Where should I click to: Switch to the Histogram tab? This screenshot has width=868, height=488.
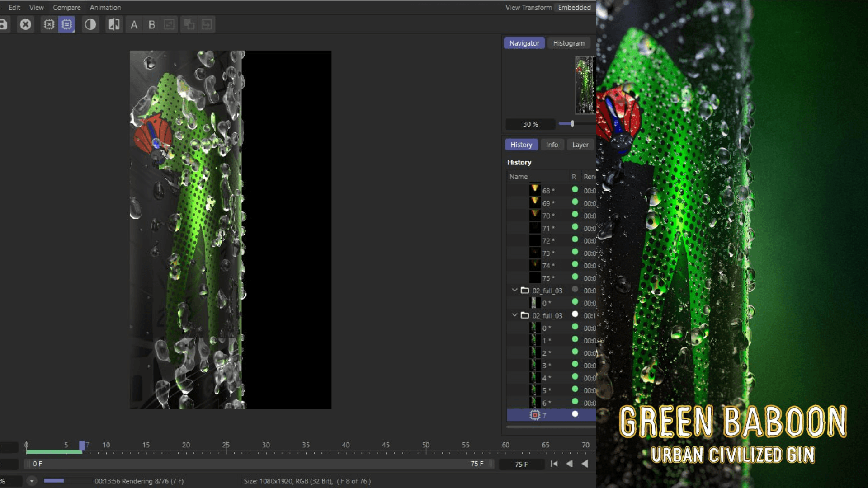(x=568, y=43)
